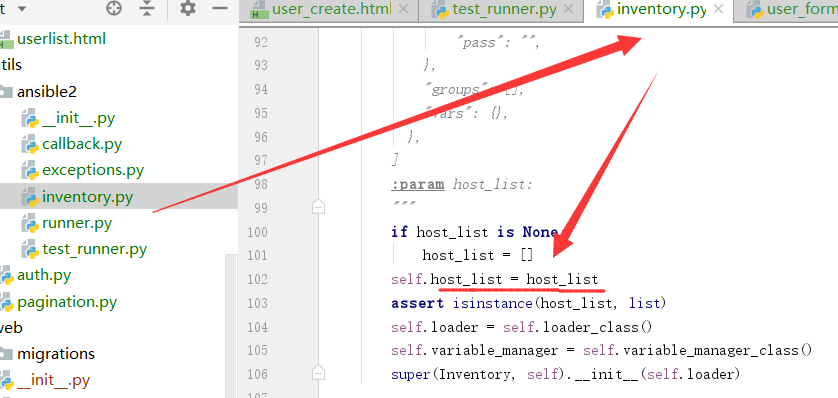This screenshot has height=398, width=838.
Task: Click the scroll-from-source target icon
Action: tap(114, 9)
